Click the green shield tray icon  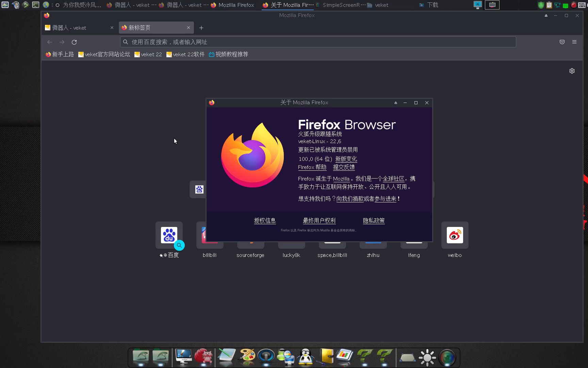(x=541, y=5)
